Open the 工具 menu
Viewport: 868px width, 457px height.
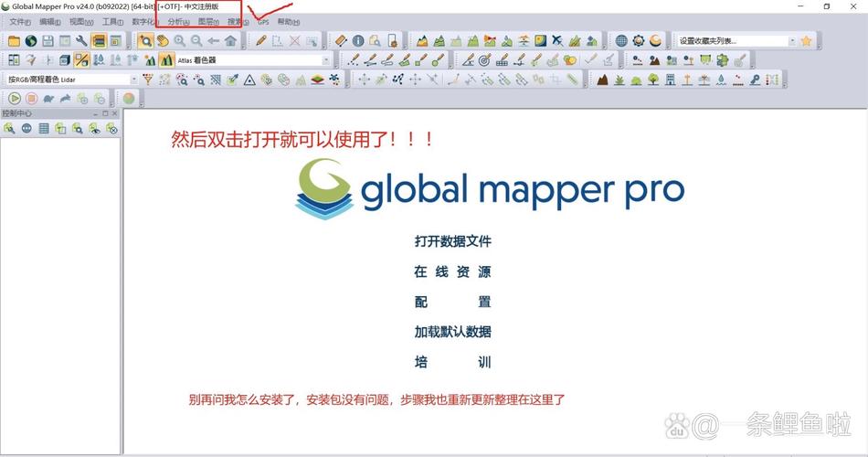[112, 22]
